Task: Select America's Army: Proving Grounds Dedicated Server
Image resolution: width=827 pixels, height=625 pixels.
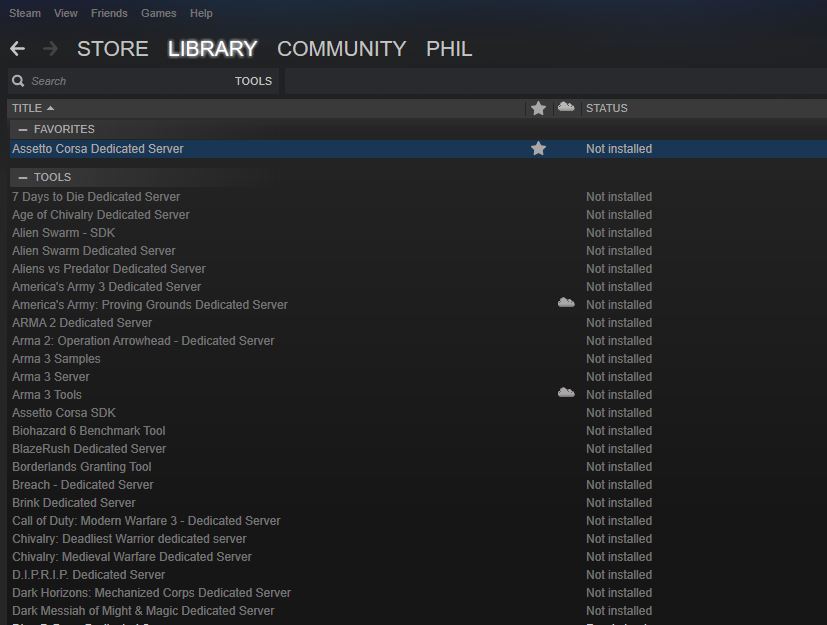Action: [x=150, y=304]
